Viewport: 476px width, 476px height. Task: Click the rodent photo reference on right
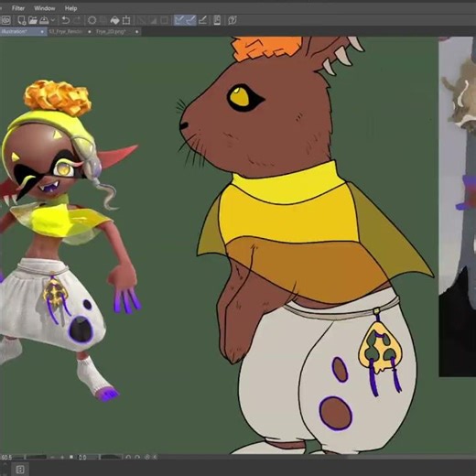(458, 207)
